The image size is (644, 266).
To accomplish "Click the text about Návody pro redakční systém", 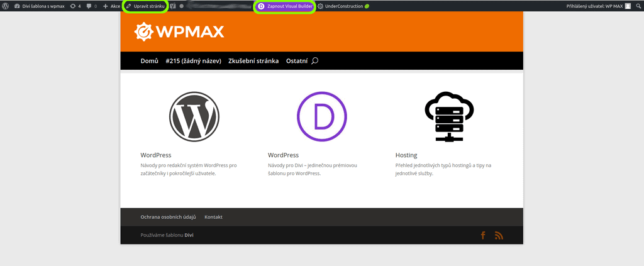I will (189, 169).
